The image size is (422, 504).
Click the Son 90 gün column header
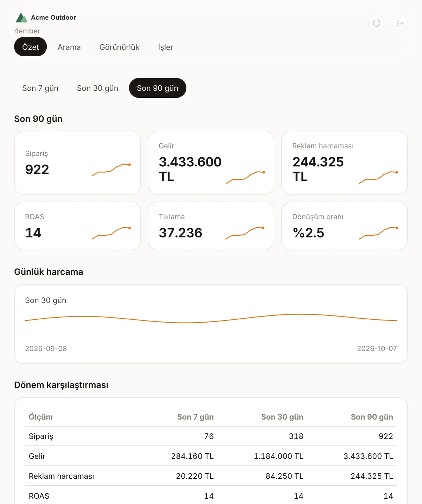pyautogui.click(x=372, y=417)
